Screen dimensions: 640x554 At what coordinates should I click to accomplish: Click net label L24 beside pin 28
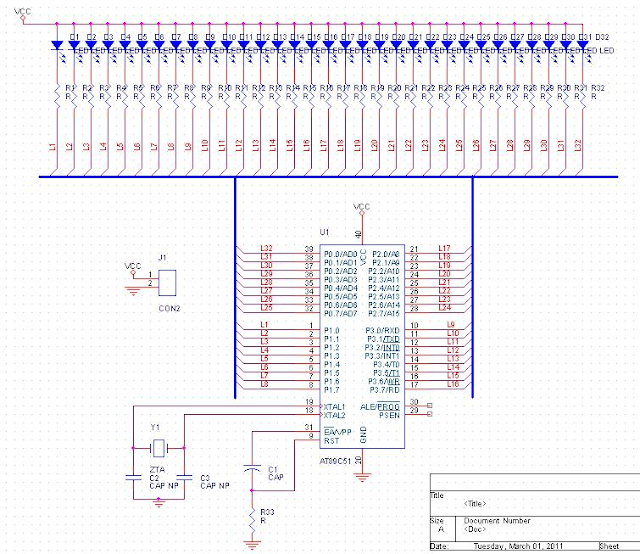pyautogui.click(x=444, y=308)
